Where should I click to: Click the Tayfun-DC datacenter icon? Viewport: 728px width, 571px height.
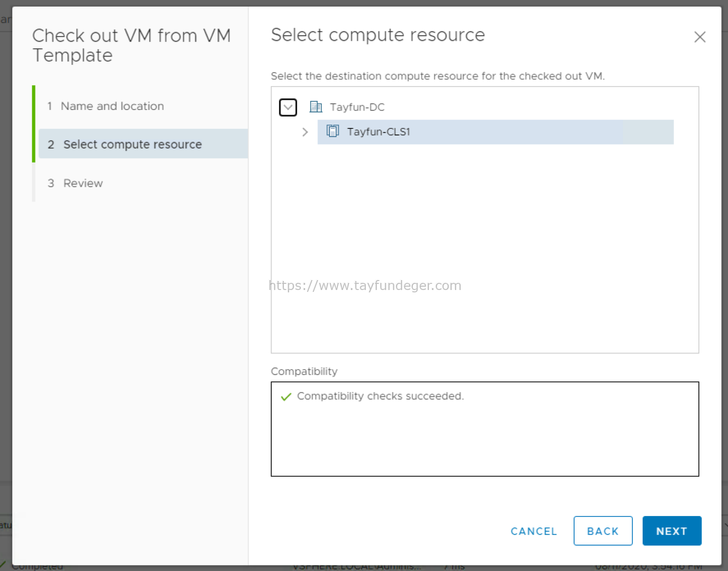tap(315, 107)
